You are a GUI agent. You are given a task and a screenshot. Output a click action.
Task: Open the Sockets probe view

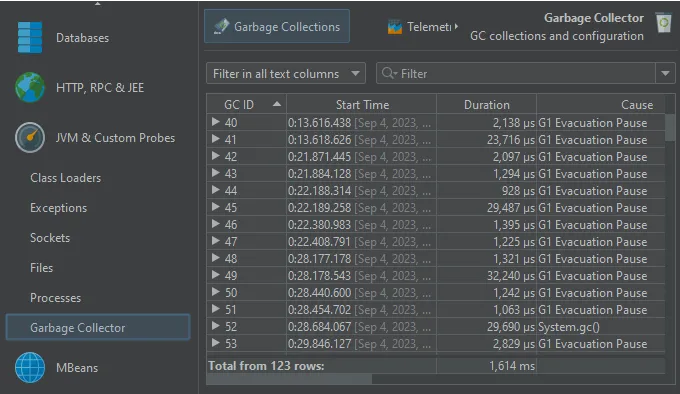(50, 238)
